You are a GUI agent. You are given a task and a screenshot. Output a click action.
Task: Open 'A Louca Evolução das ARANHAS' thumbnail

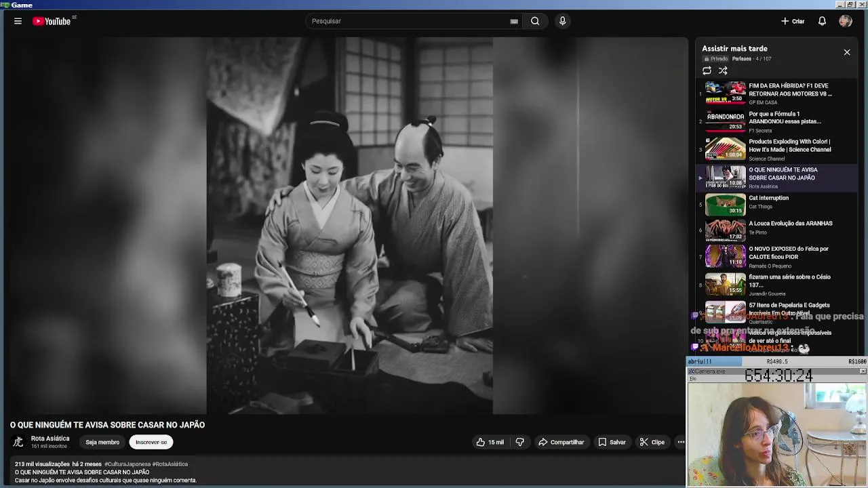coord(725,230)
